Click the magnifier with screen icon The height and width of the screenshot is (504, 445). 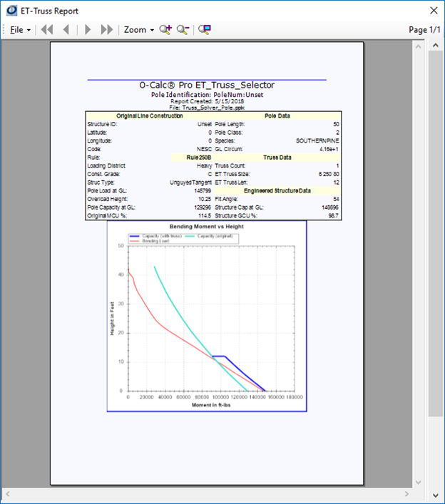(x=205, y=29)
